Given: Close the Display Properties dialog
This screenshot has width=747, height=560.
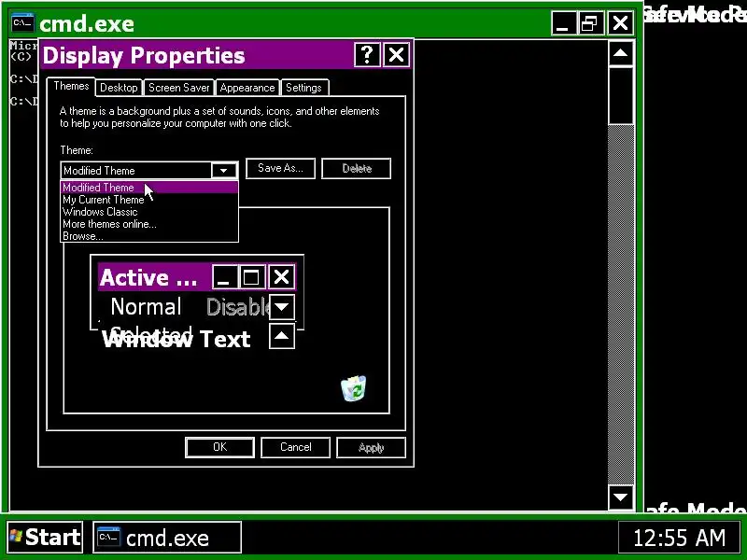Looking at the screenshot, I should click(x=396, y=55).
